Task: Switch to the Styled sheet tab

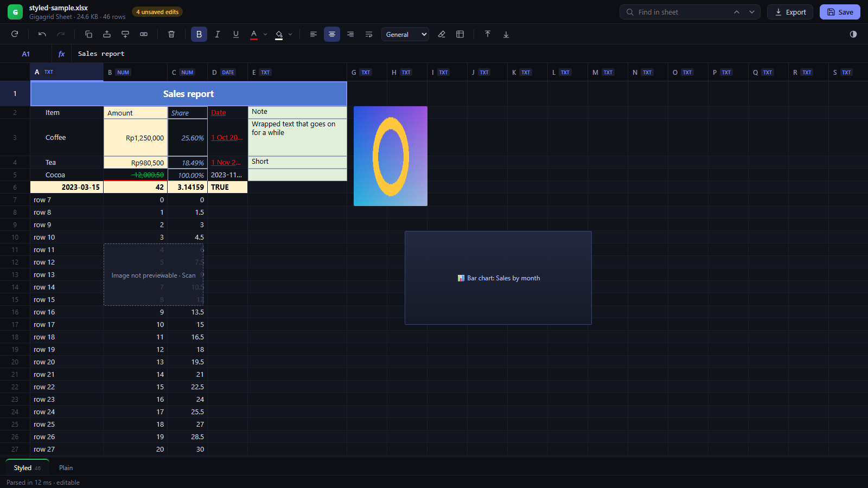Action: (x=27, y=468)
